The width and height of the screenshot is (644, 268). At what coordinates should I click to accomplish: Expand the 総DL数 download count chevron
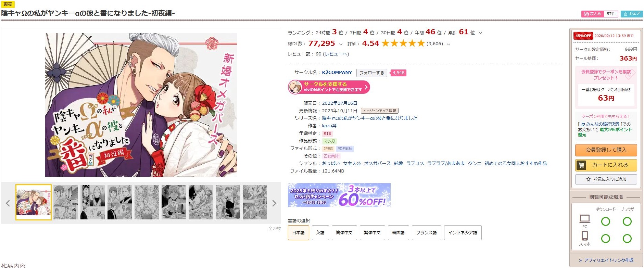[340, 44]
